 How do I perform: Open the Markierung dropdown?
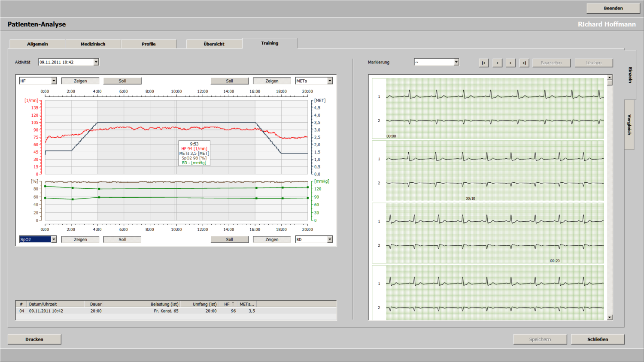[x=456, y=62]
